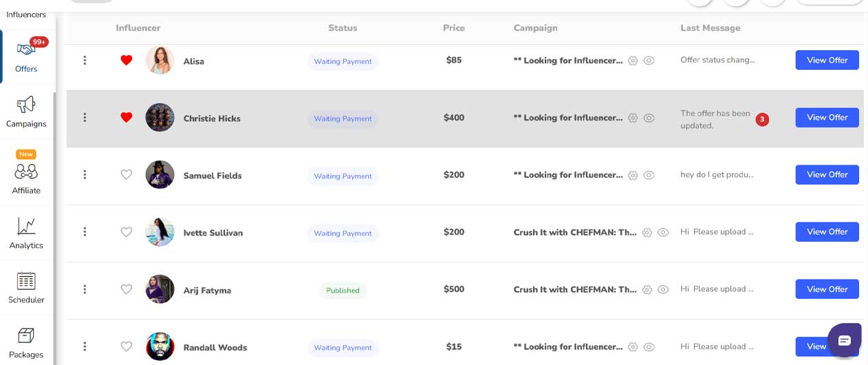Image resolution: width=868 pixels, height=365 pixels.
Task: Click View Offer for Ivette Sullivan
Action: pyautogui.click(x=827, y=232)
